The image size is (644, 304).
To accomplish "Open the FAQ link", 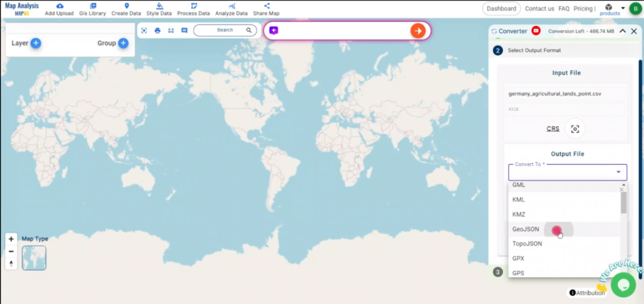I will coord(564,9).
